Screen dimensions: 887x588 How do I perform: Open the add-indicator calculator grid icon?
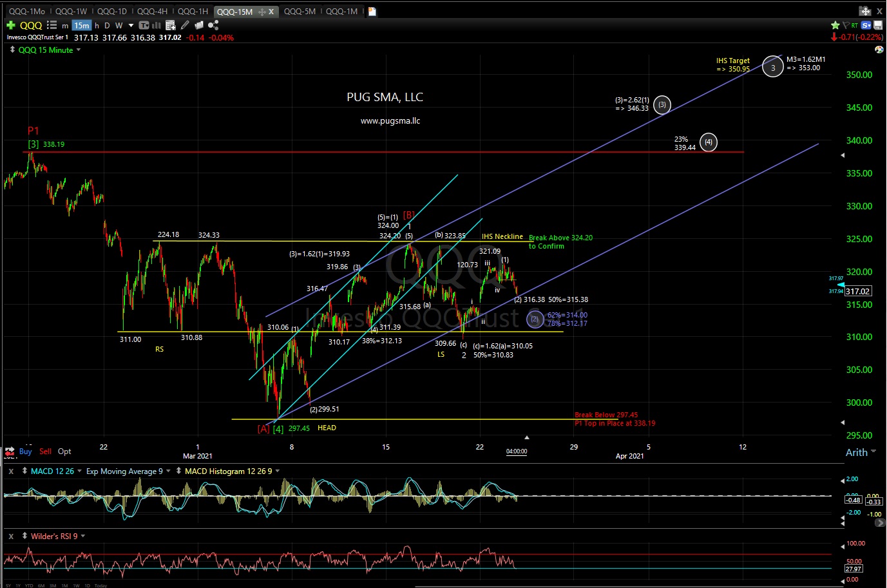click(171, 25)
